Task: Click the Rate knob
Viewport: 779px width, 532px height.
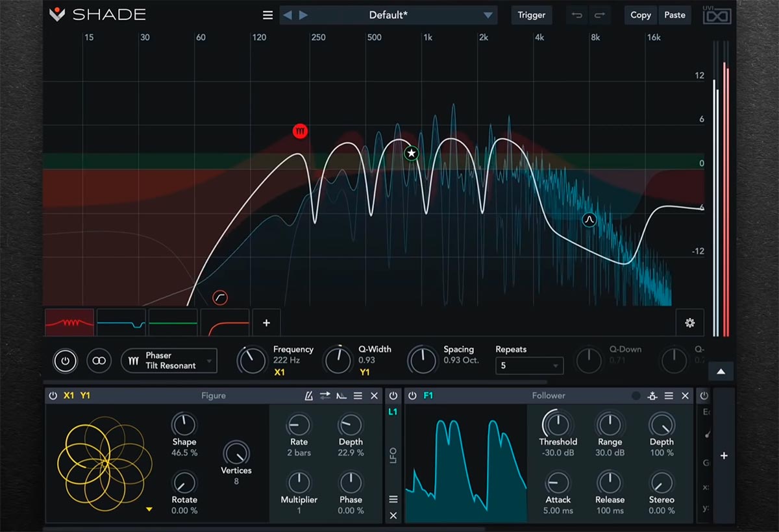Action: tap(299, 425)
